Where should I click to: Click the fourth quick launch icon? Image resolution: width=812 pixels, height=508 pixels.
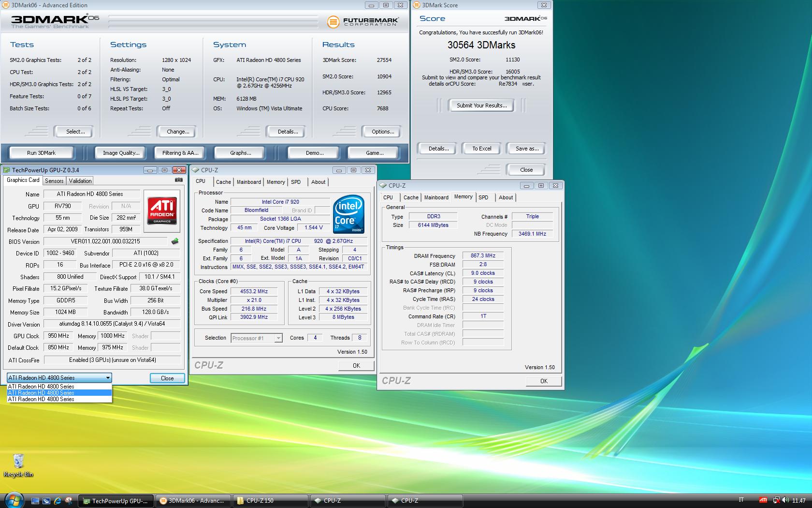[x=69, y=501]
